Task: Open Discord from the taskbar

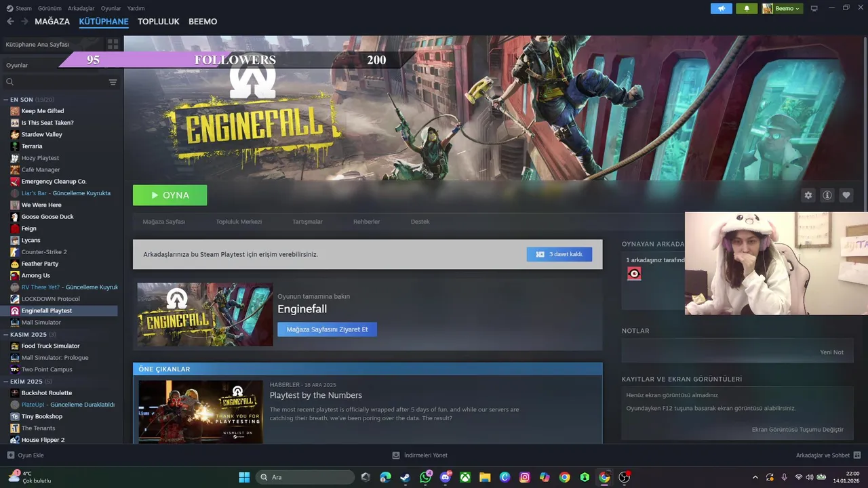Action: tap(446, 477)
